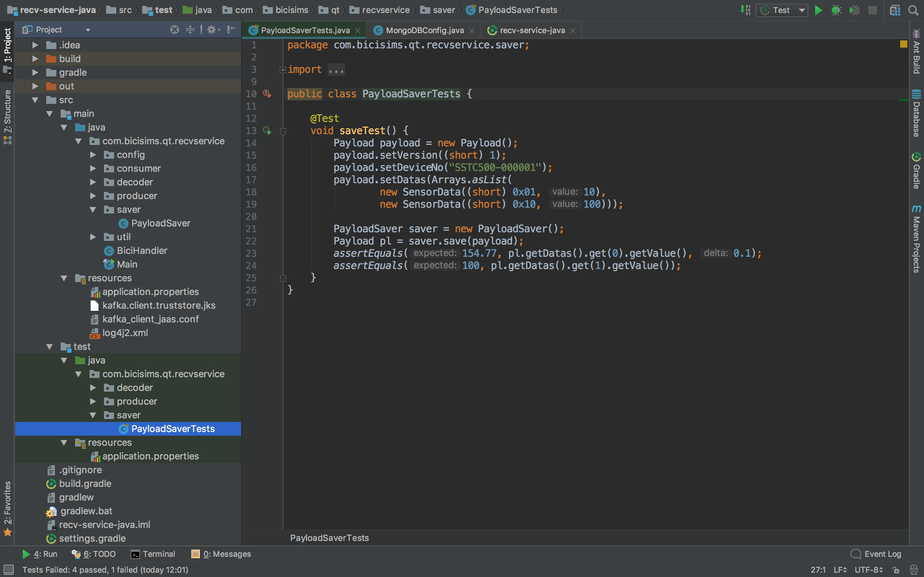Screen dimensions: 924x577
Task: Open the Terminal tool window tab
Action: click(153, 554)
